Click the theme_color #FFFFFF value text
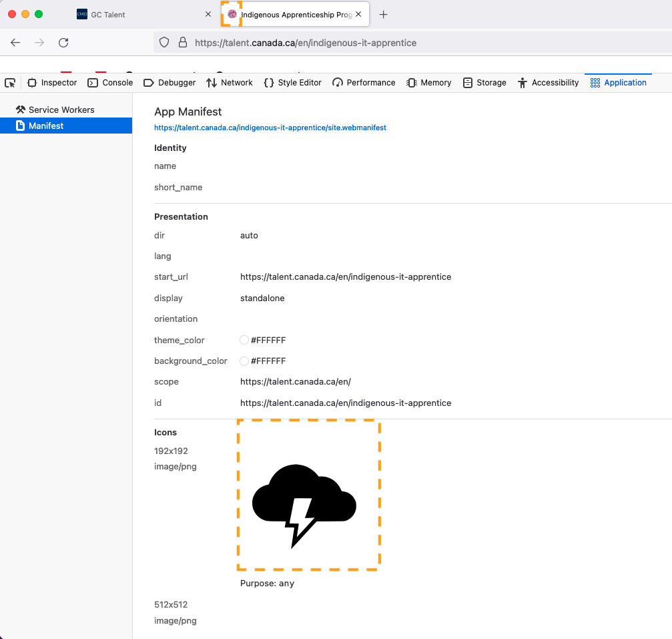This screenshot has height=639, width=672. point(268,340)
